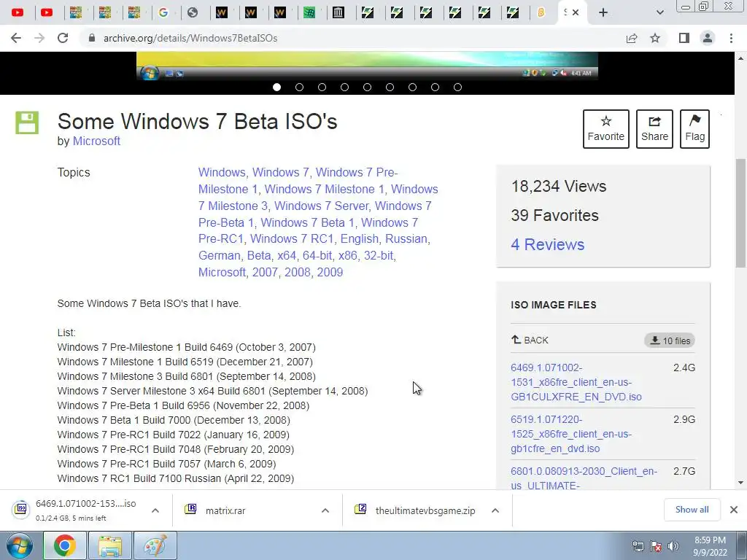Download all 10 files
Viewport: 747px width, 560px height.
(670, 341)
